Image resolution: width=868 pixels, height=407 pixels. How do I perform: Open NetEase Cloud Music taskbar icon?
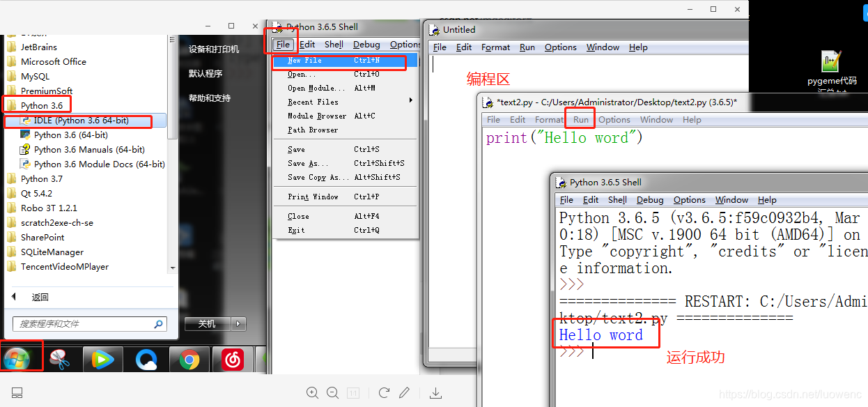(x=232, y=360)
